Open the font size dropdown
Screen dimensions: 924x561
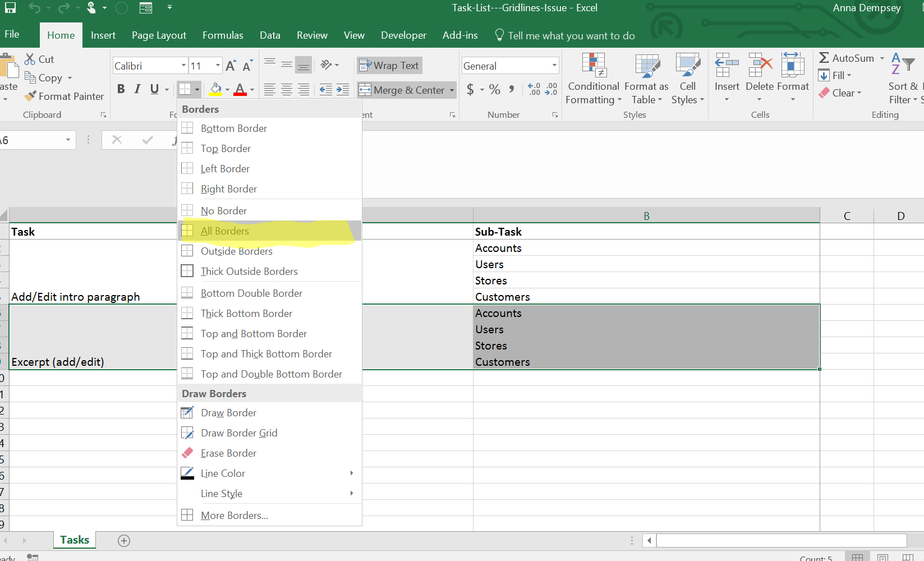[x=217, y=65]
